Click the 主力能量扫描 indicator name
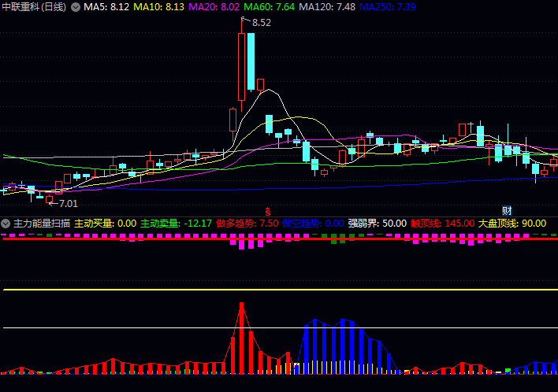The image size is (558, 392). (x=42, y=224)
